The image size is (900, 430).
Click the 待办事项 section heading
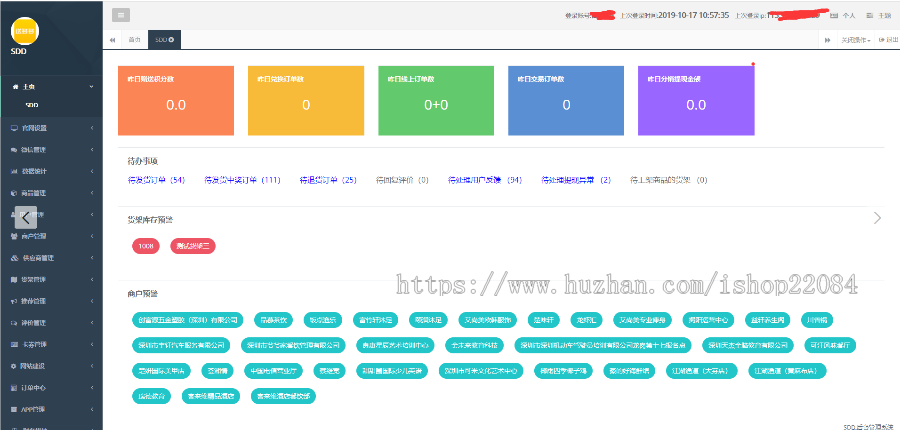click(x=142, y=162)
